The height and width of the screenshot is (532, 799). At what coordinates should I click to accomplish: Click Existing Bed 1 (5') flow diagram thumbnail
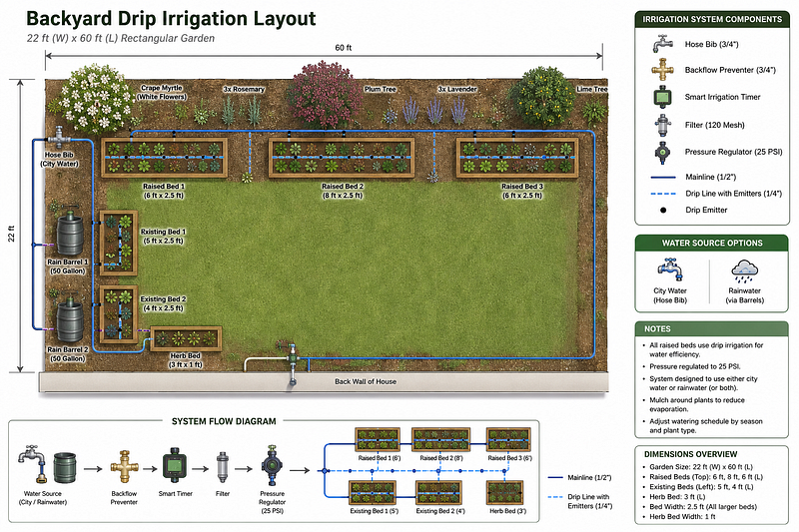[x=373, y=493]
